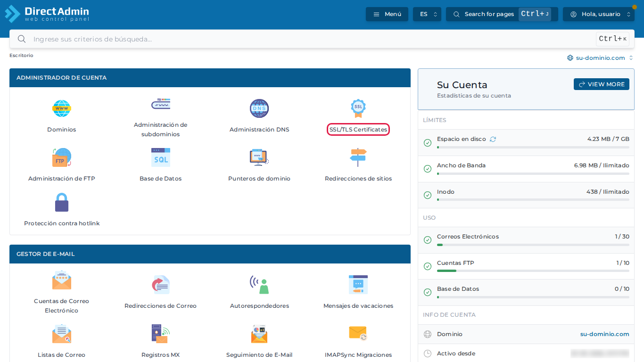Click the Search for pages button
The height and width of the screenshot is (362, 644).
pyautogui.click(x=502, y=14)
